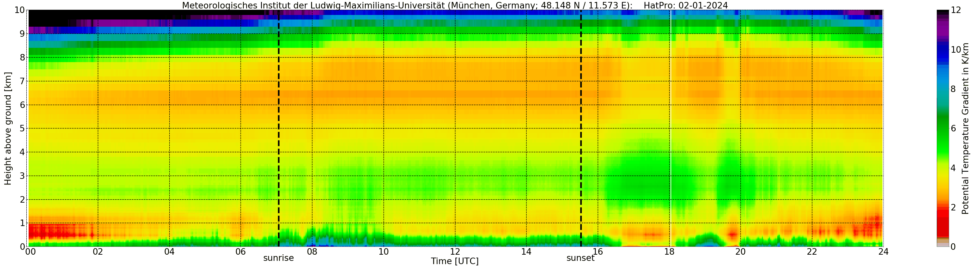Click the 'sunrise' label below the time axis
The width and height of the screenshot is (980, 268).
tap(279, 258)
